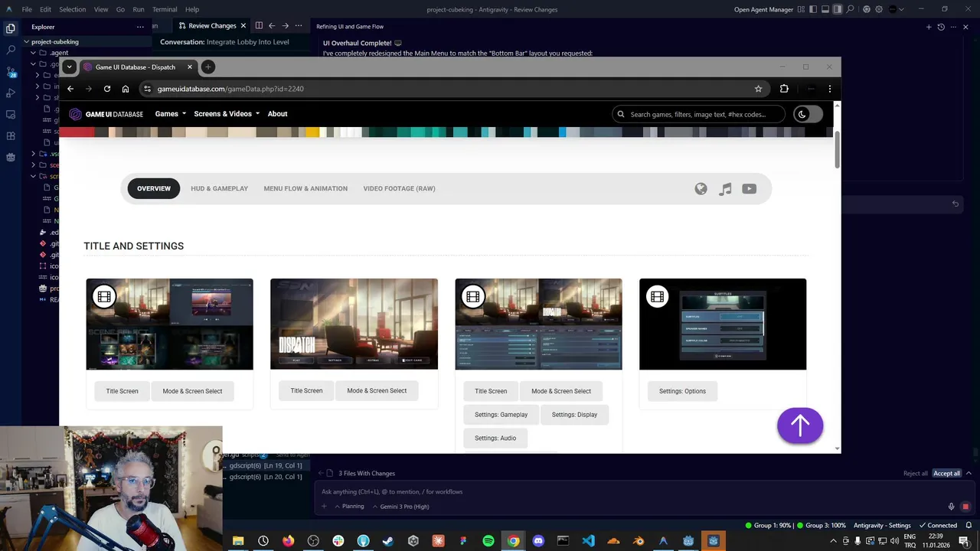This screenshot has height=551, width=980.
Task: Open the Planning mode selector
Action: point(348,507)
